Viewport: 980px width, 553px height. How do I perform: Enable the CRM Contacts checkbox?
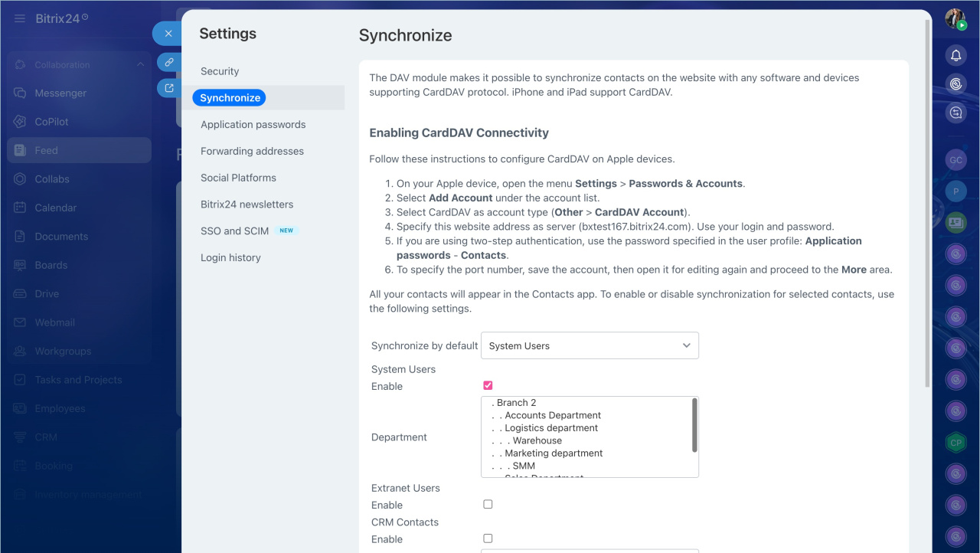tap(488, 538)
